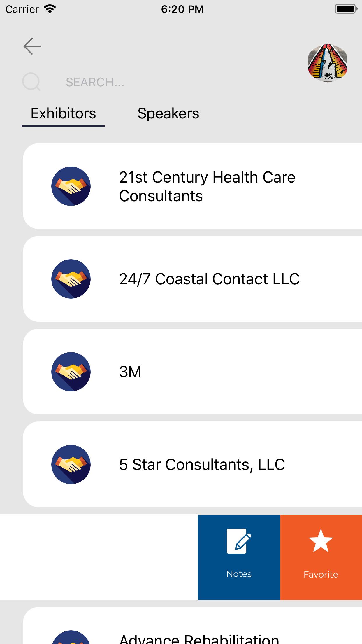The height and width of the screenshot is (644, 362).
Task: Open 21st Century Health Care Consultants entry
Action: point(207,186)
